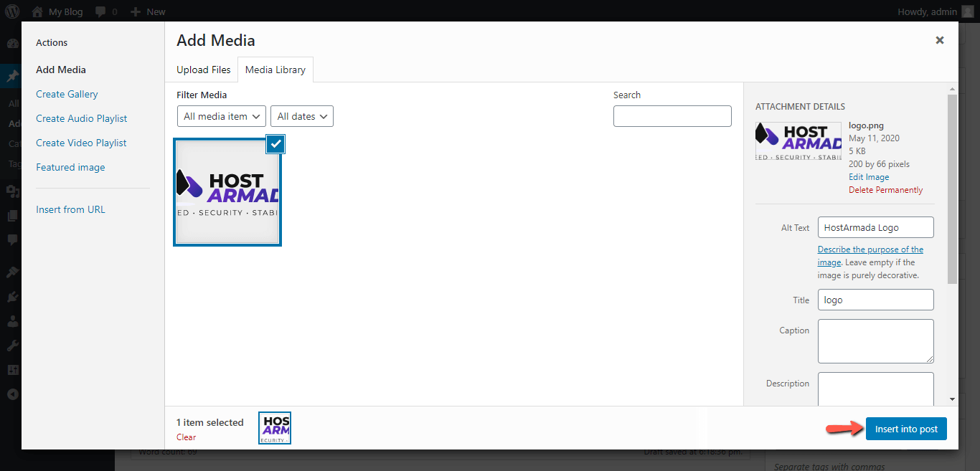The image size is (980, 471).
Task: Click the attachment details scrollbar
Action: pyautogui.click(x=952, y=189)
